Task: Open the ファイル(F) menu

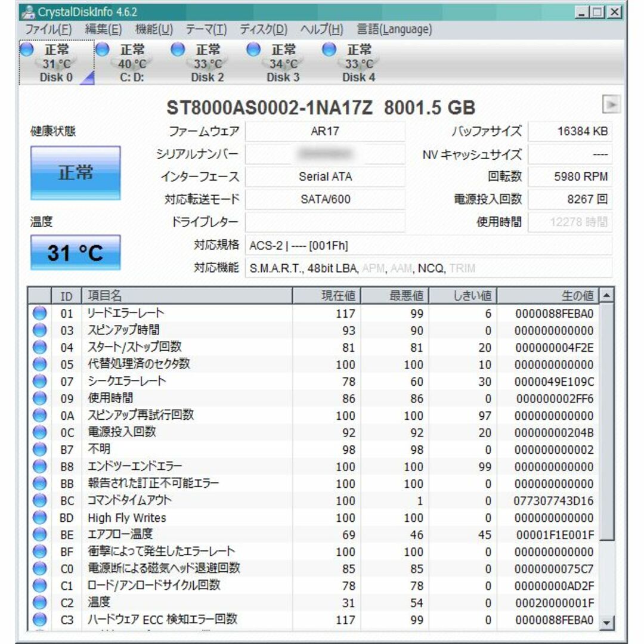Action: [x=48, y=30]
